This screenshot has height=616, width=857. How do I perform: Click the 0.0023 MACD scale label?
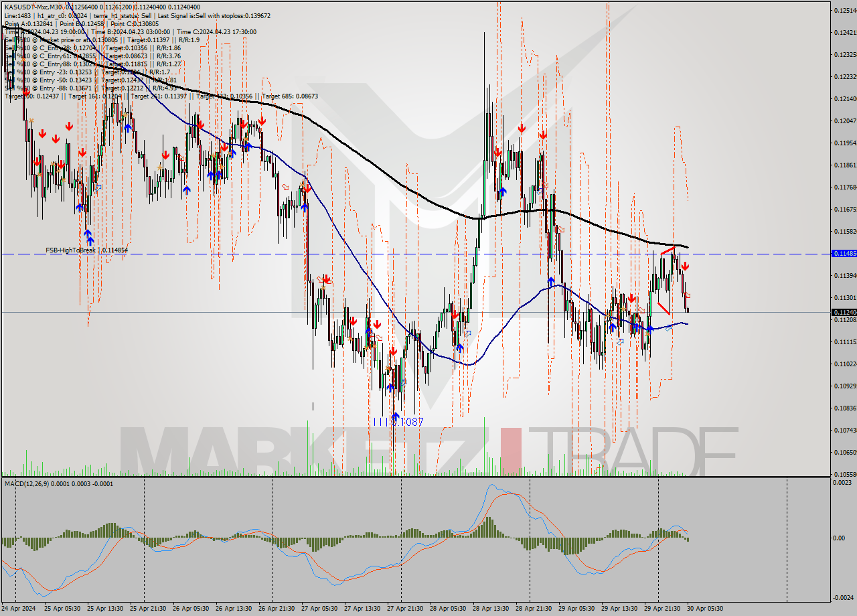[842, 483]
